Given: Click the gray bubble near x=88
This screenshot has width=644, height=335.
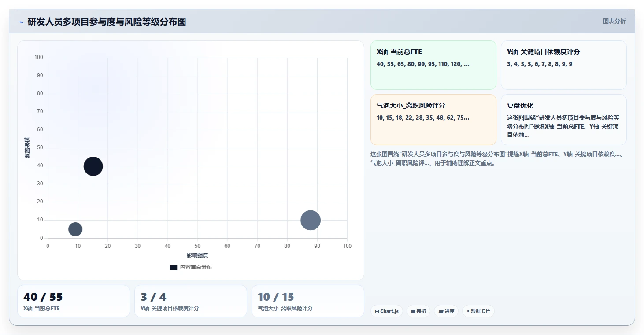Looking at the screenshot, I should pos(311,220).
